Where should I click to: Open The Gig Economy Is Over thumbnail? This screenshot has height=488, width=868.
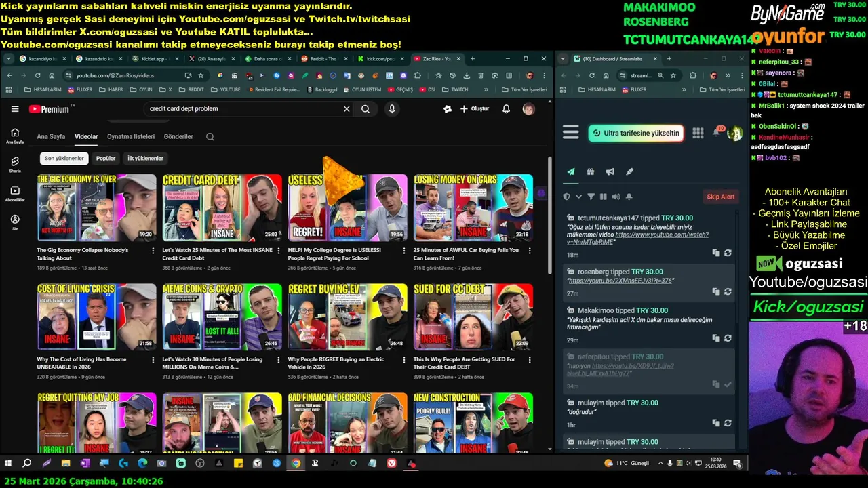coord(96,207)
